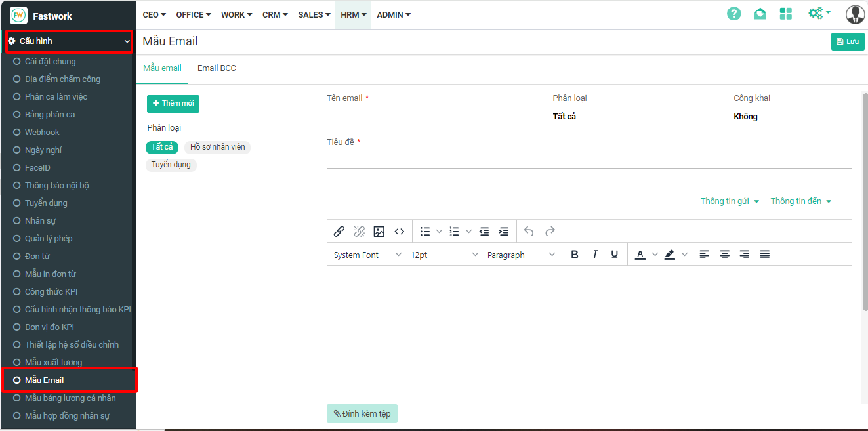
Task: Click the 'Đính kèm tệp' attach button
Action: coord(362,413)
